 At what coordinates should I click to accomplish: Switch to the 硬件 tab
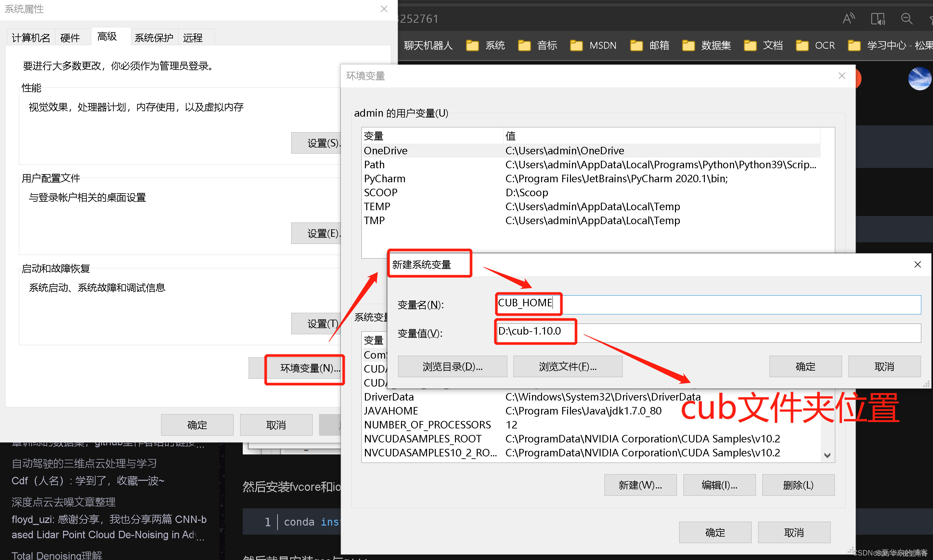[70, 38]
